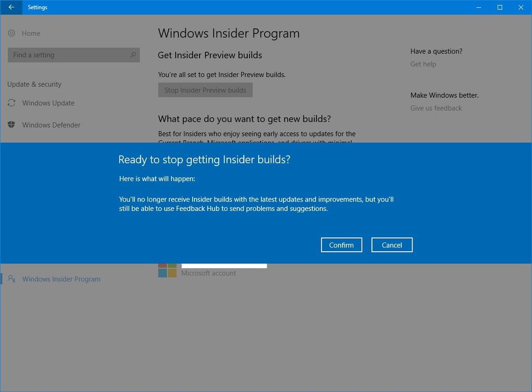Select Windows Defender in the sidebar
532x392 pixels.
point(50,125)
